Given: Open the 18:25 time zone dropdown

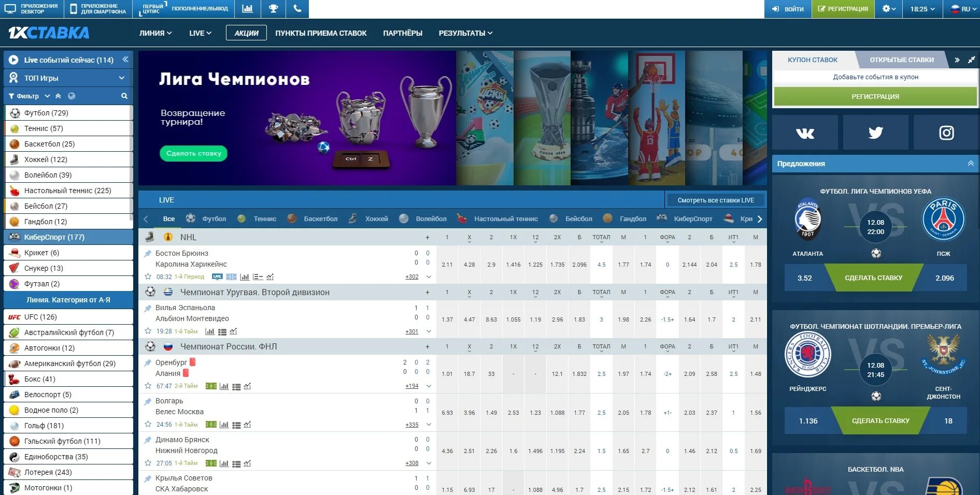Looking at the screenshot, I should tap(922, 9).
